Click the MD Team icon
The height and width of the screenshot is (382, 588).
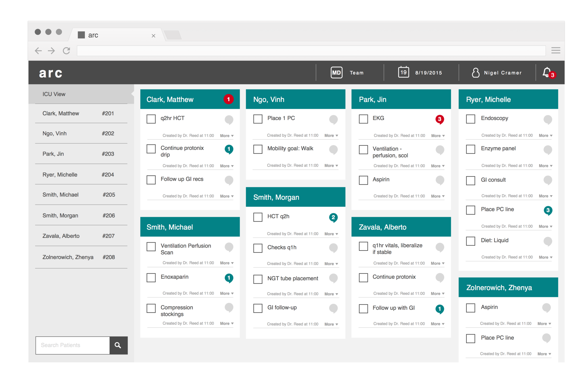[337, 73]
